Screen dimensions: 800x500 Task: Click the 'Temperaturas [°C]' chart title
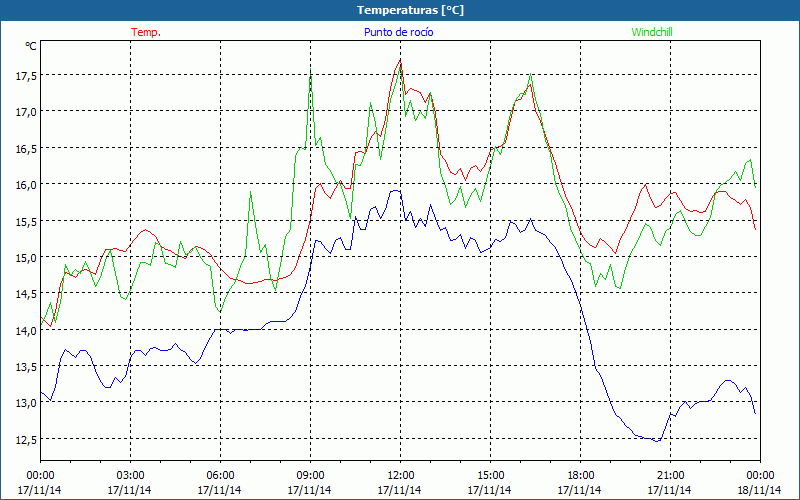[410, 10]
